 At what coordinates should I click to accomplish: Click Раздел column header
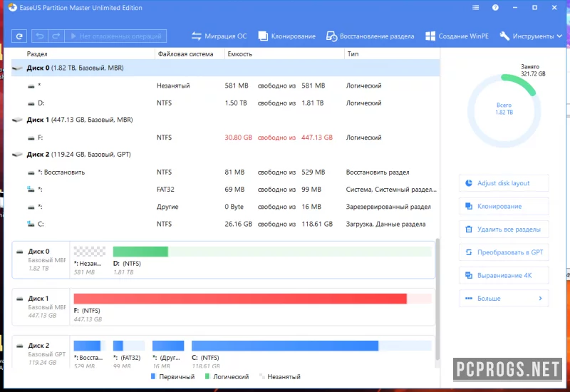click(x=37, y=54)
